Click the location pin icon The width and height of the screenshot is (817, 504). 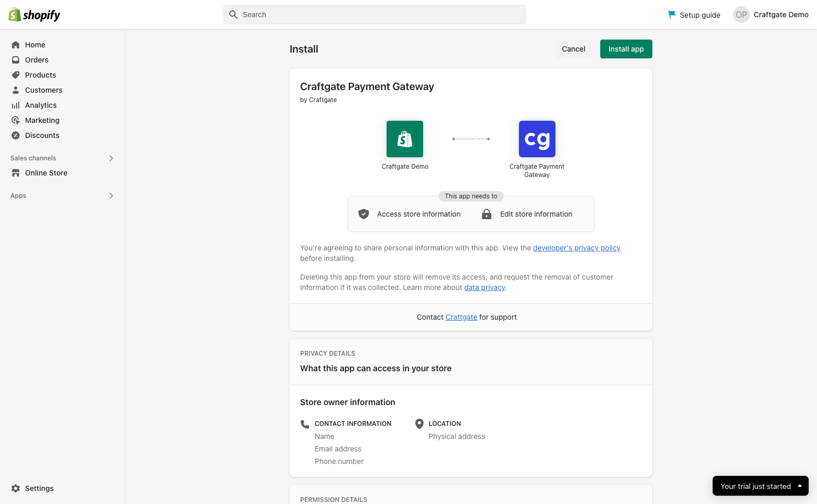click(x=419, y=424)
